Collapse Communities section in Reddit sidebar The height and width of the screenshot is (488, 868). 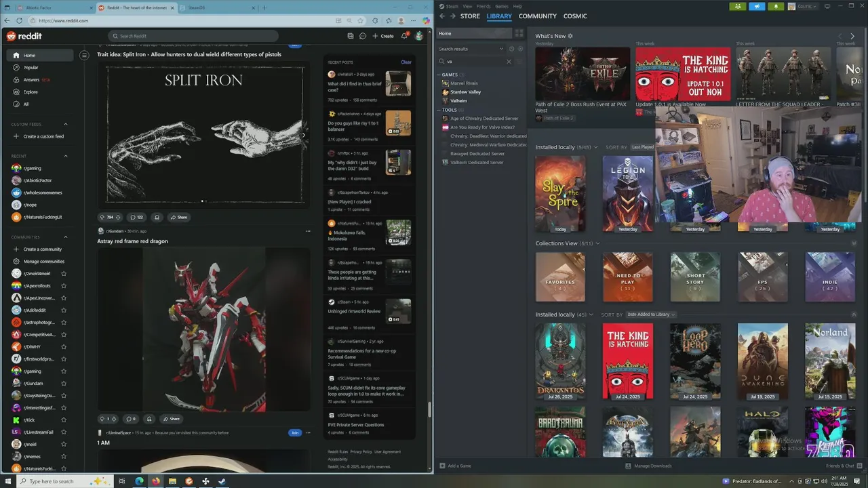66,237
